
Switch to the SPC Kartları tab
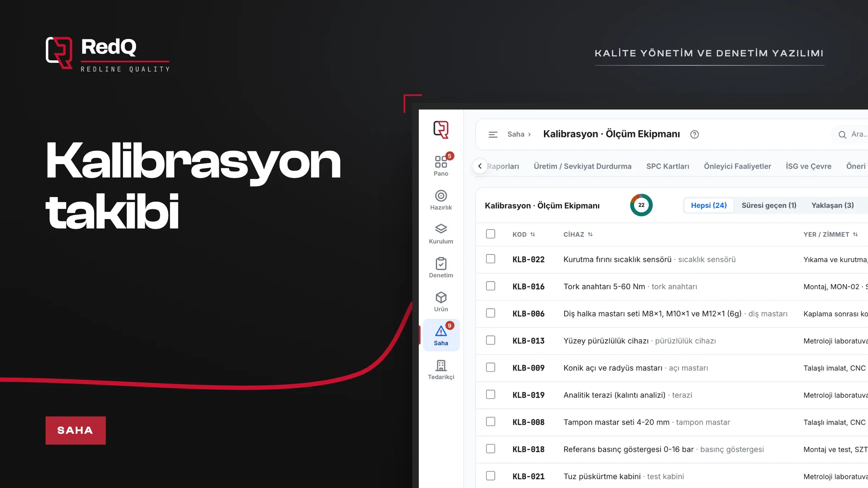pyautogui.click(x=668, y=166)
